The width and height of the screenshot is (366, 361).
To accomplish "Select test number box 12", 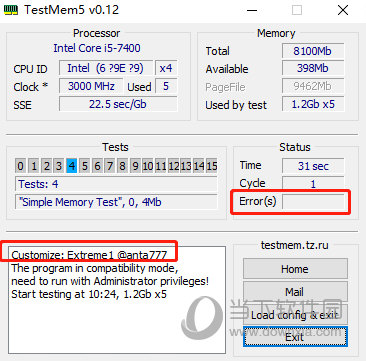I will coord(173,166).
